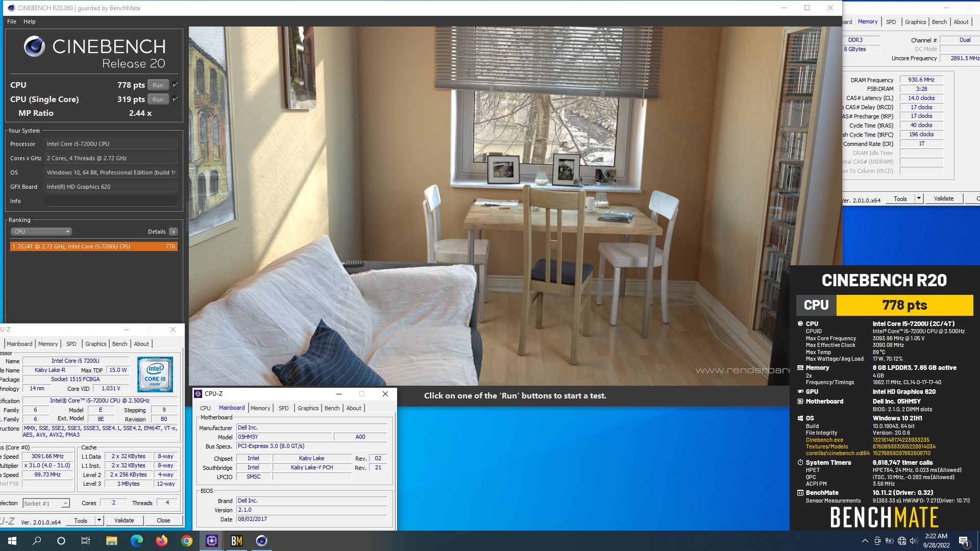Open the volume control in system tray

(x=914, y=541)
